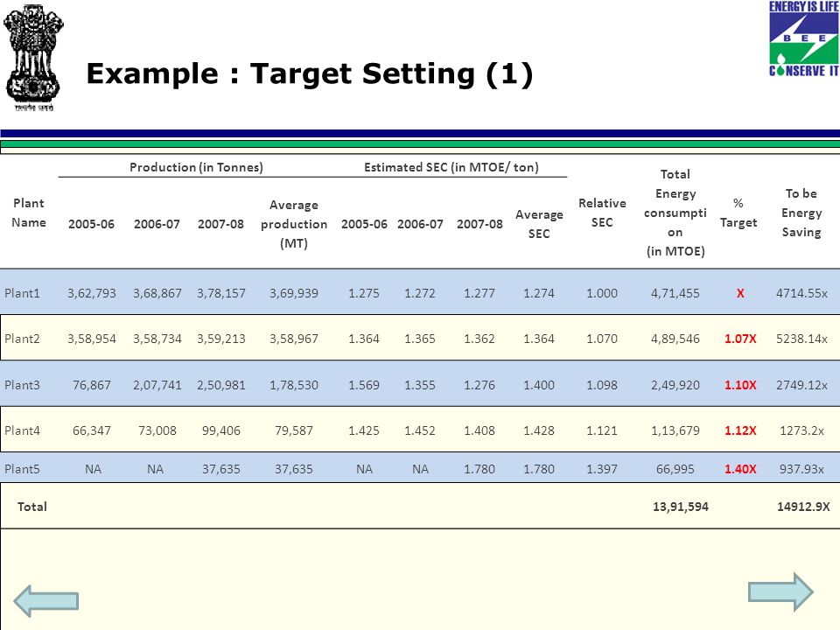Image resolution: width=840 pixels, height=630 pixels.
Task: Click Plant3 production value 76,867
Action: tap(92, 385)
